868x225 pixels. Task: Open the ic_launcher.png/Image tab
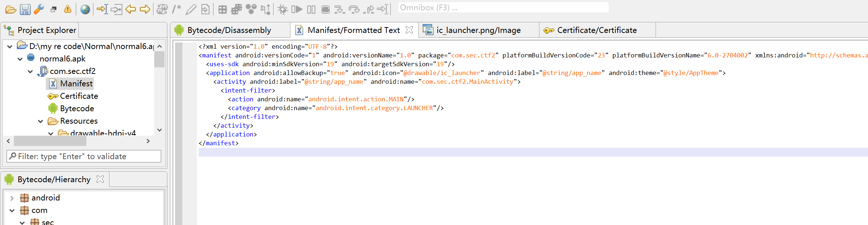click(x=478, y=30)
